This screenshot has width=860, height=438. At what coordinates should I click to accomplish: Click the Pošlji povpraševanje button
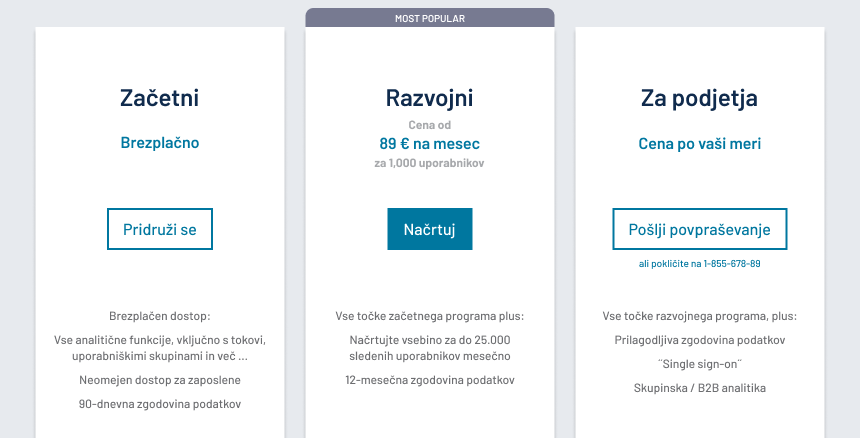coord(699,229)
